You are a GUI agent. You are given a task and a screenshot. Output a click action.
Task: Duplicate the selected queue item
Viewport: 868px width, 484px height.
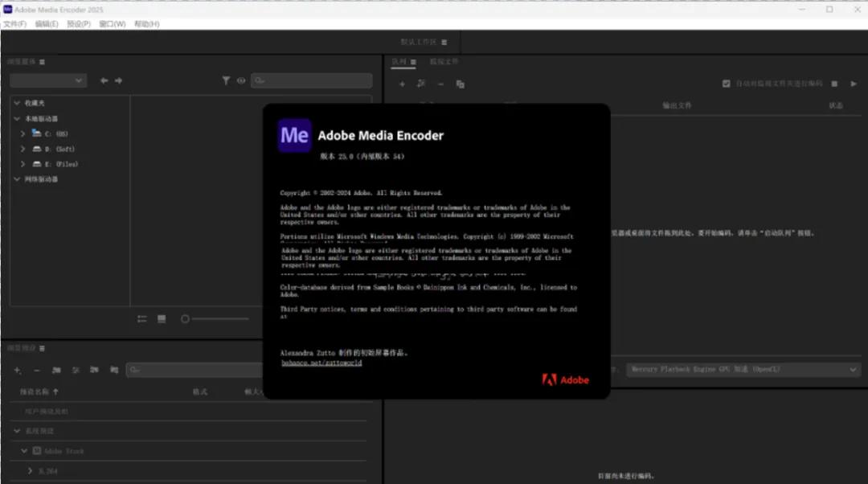[x=460, y=84]
